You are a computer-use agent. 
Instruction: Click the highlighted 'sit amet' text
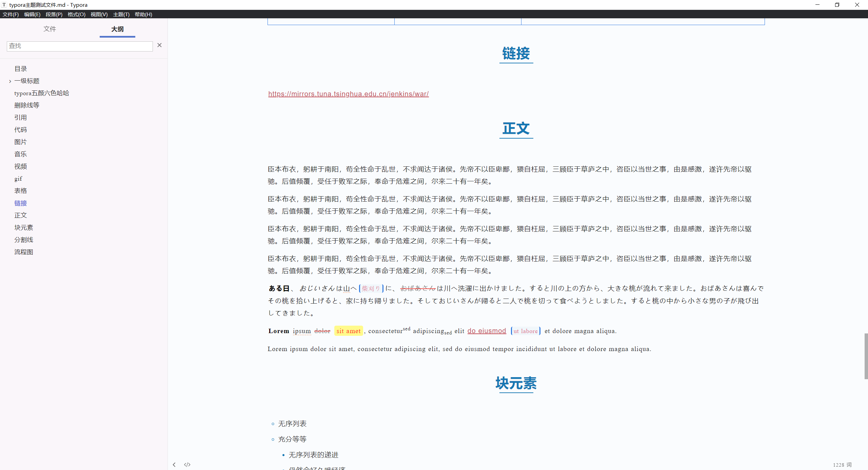pos(349,331)
